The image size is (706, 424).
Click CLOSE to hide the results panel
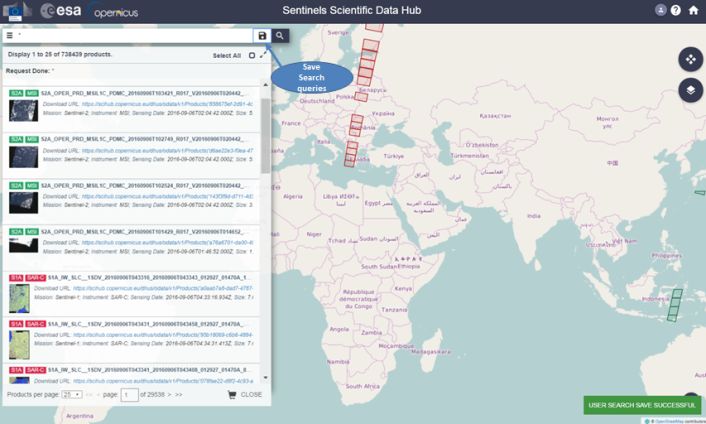click(251, 395)
